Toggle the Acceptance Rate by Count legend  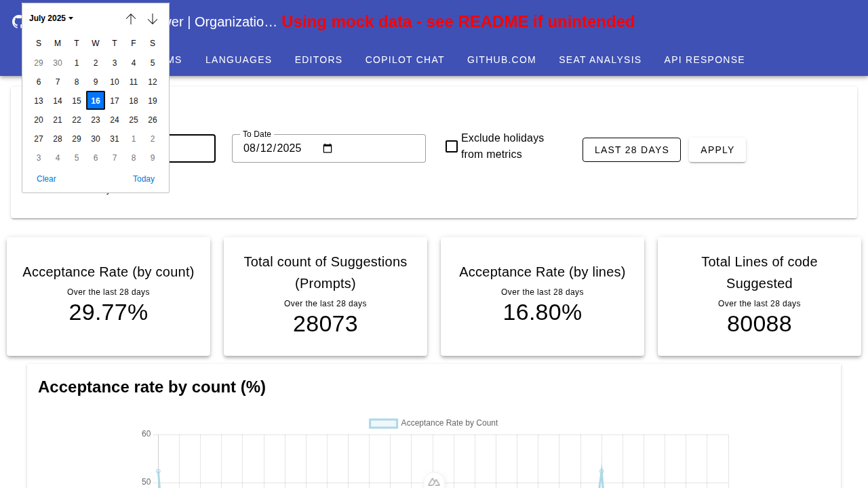[434, 423]
